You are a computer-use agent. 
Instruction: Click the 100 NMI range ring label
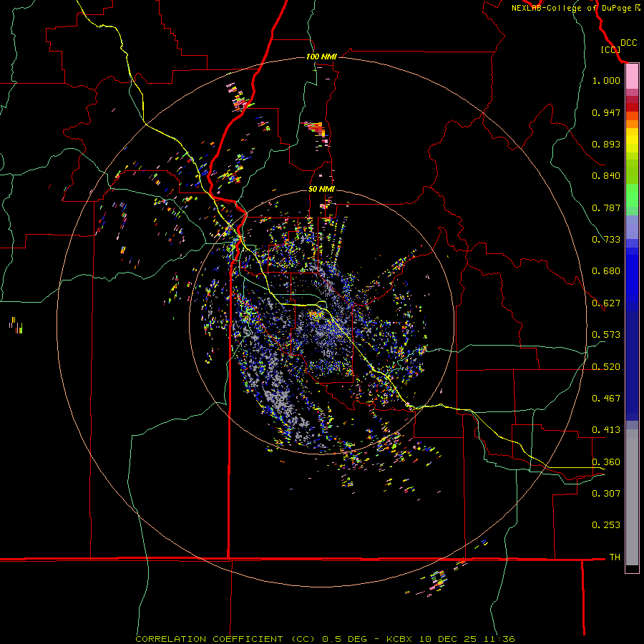click(321, 57)
